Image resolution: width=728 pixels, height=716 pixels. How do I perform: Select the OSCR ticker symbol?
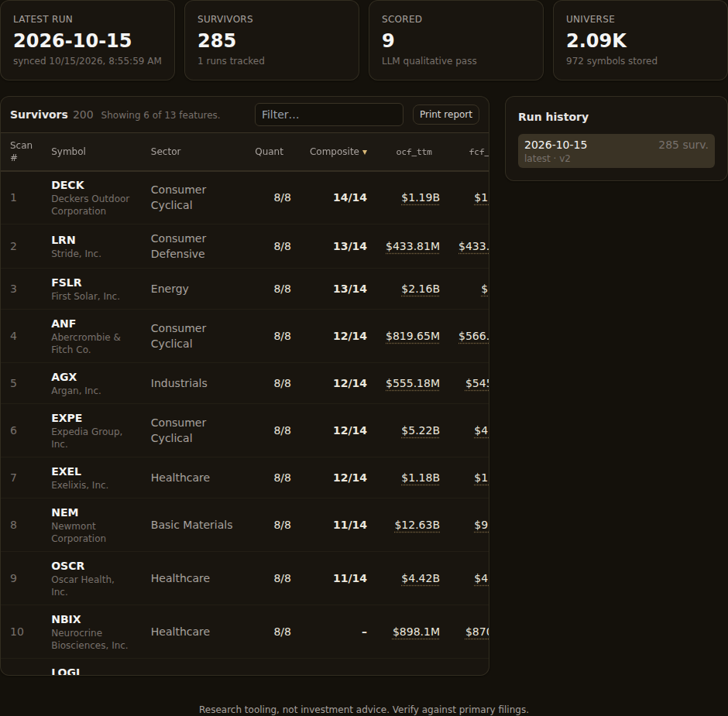pos(68,566)
